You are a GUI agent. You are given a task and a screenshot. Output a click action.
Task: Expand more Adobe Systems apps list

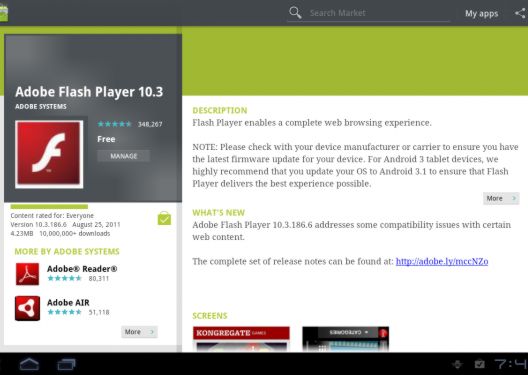[139, 332]
